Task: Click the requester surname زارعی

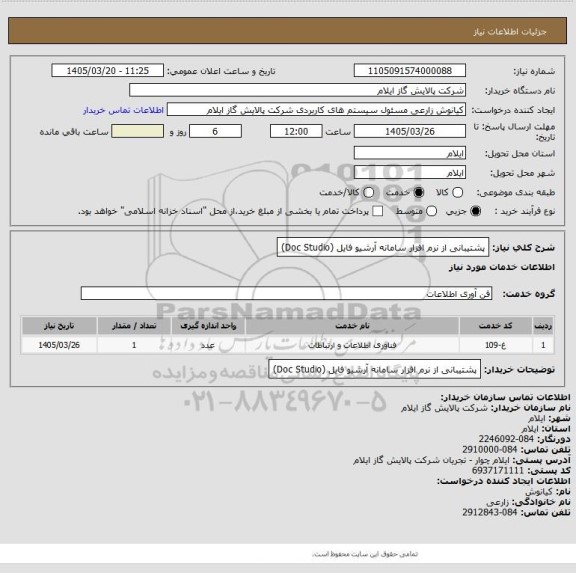Action: (497, 502)
